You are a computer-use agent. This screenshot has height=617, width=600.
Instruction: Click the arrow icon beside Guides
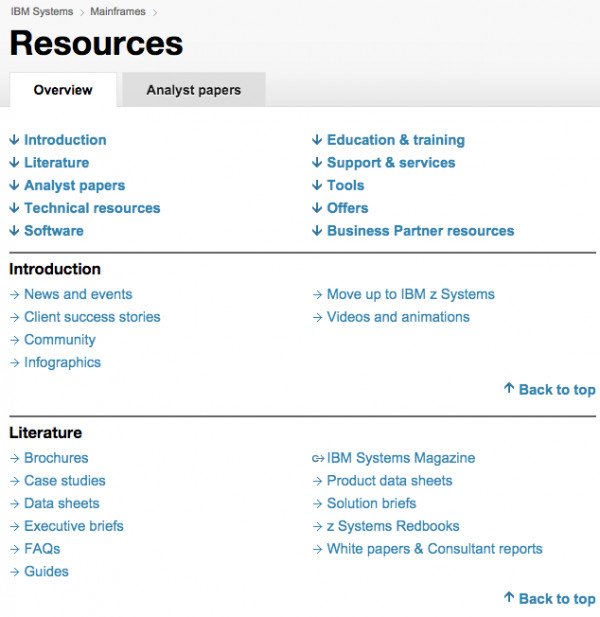pyautogui.click(x=15, y=572)
